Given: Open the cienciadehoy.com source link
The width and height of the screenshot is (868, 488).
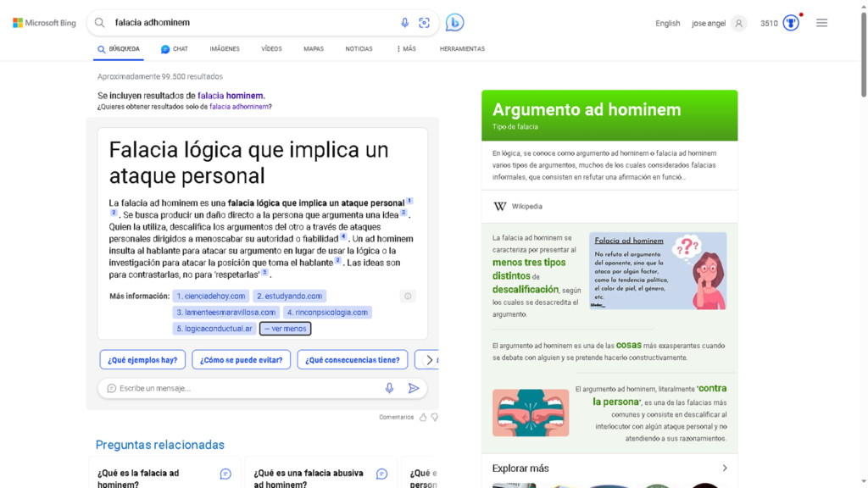Looking at the screenshot, I should tap(211, 296).
